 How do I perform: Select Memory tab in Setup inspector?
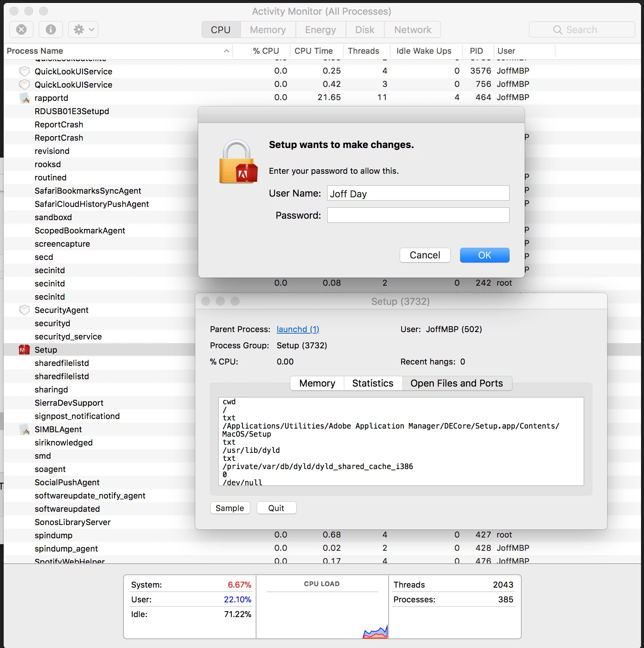(317, 383)
